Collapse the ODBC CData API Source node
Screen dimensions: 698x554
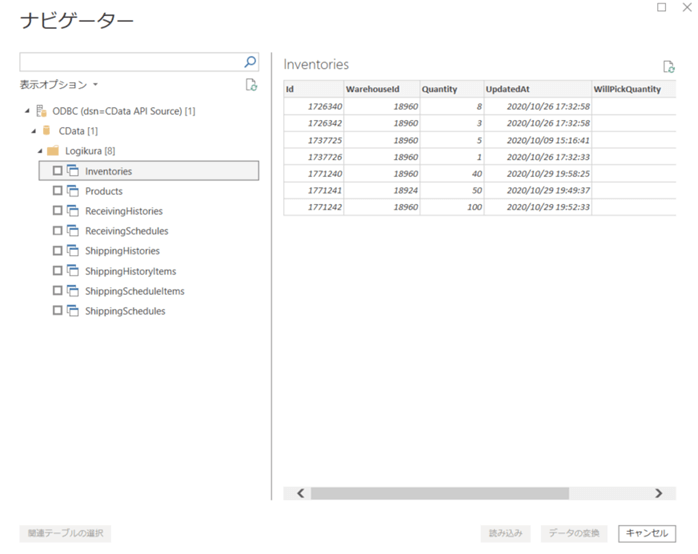(x=27, y=111)
